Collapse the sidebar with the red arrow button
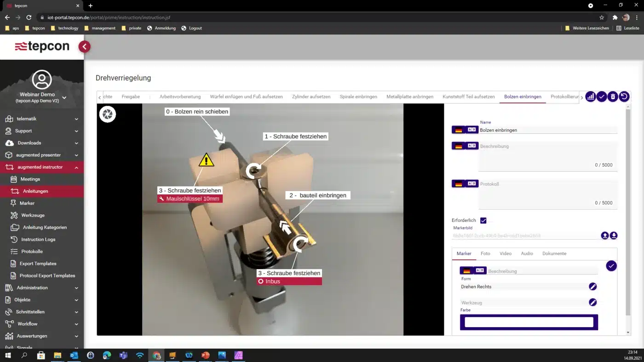644x362 pixels. tap(84, 46)
